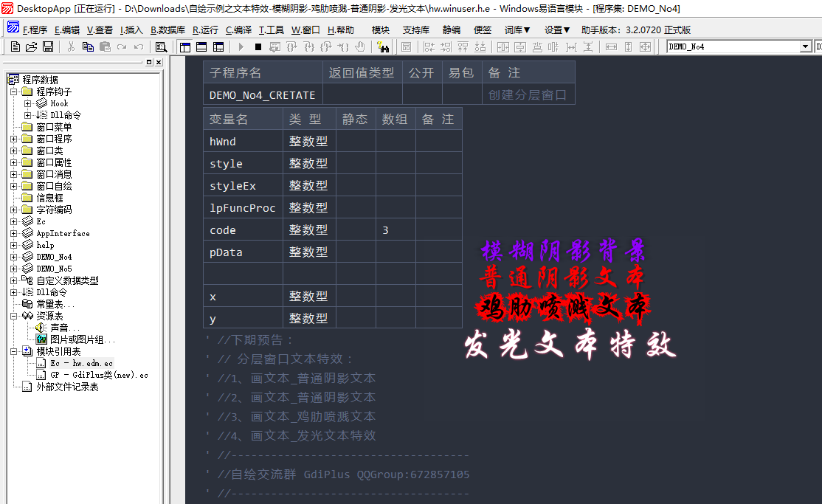The height and width of the screenshot is (504, 822).
Task: Select the 外部文件记录表 tree item
Action: coord(67,387)
